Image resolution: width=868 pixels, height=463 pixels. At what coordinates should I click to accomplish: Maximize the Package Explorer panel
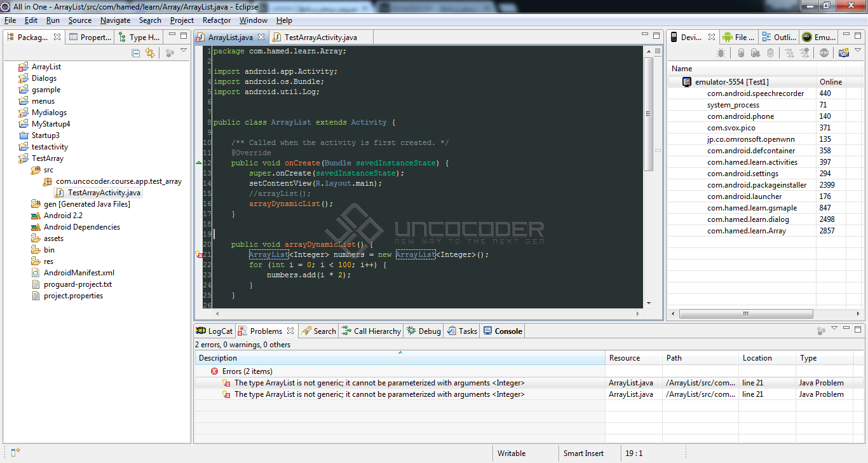pos(184,36)
